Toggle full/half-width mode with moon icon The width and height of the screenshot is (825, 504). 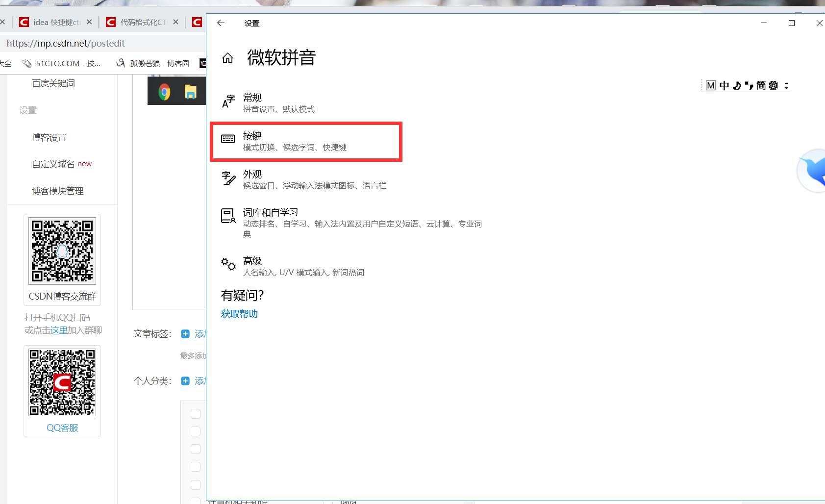(737, 85)
